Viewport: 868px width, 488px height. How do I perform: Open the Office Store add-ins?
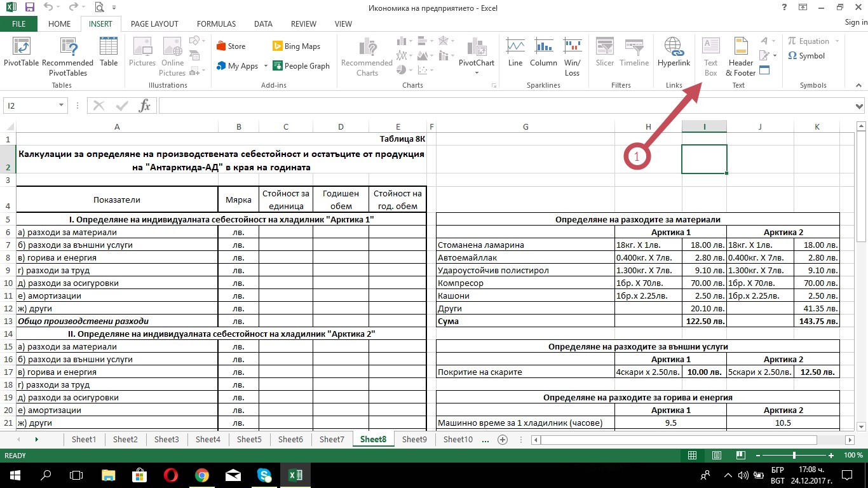pyautogui.click(x=231, y=46)
